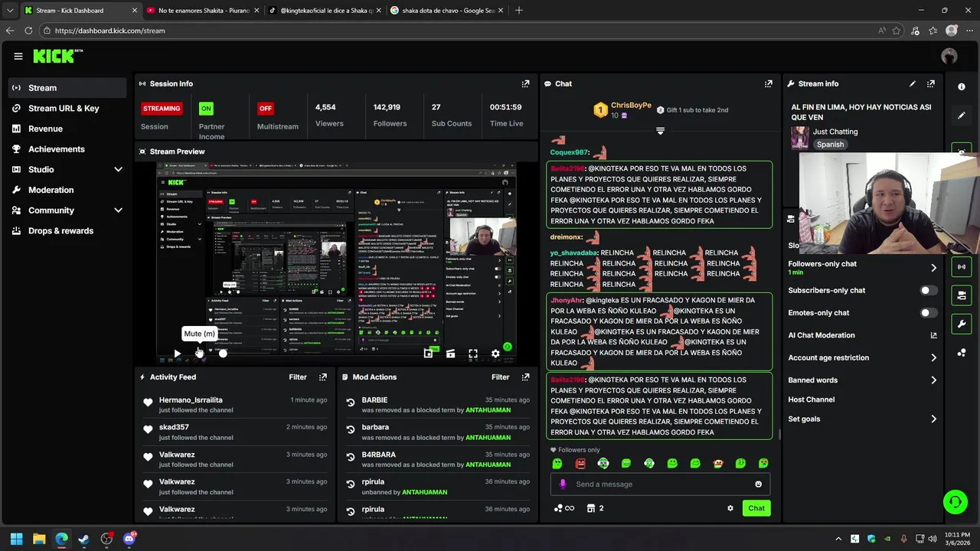The image size is (980, 551).
Task: Pop out the Stream info panel
Action: [x=930, y=83]
